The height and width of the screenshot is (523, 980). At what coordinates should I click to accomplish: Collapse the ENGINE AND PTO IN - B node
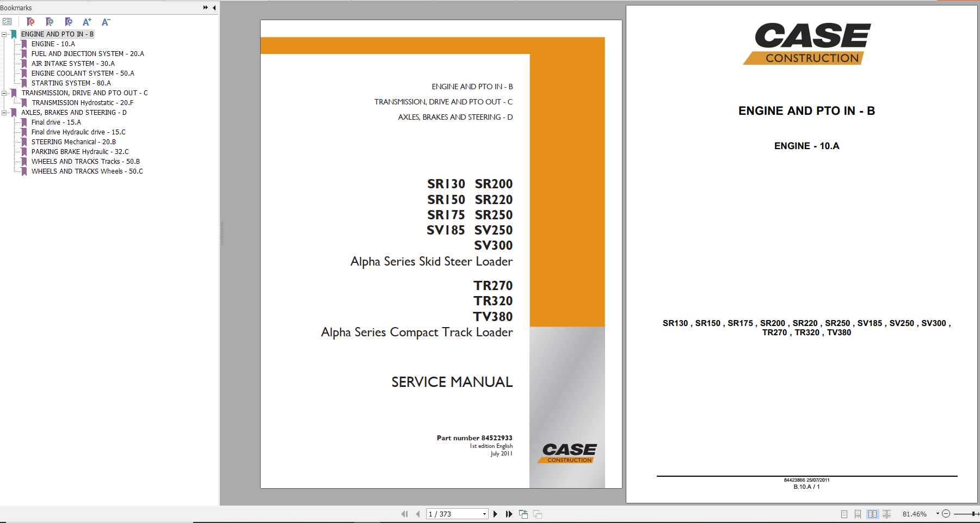[4, 34]
